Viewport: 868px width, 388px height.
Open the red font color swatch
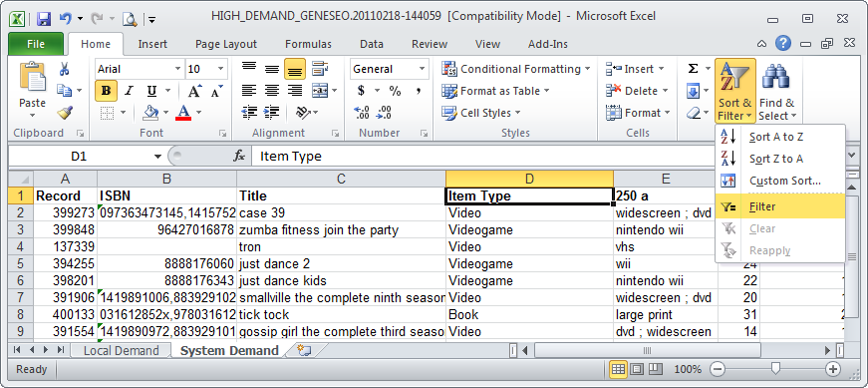(x=183, y=113)
